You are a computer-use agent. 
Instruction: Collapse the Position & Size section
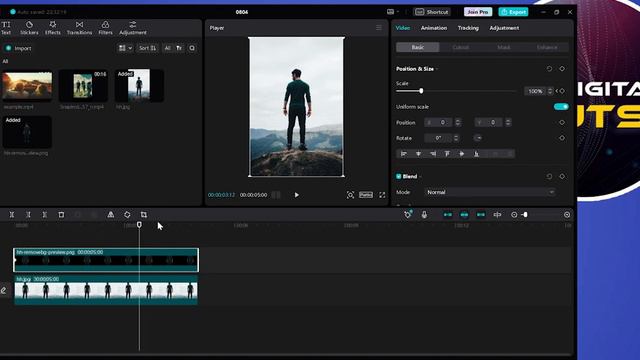click(437, 69)
